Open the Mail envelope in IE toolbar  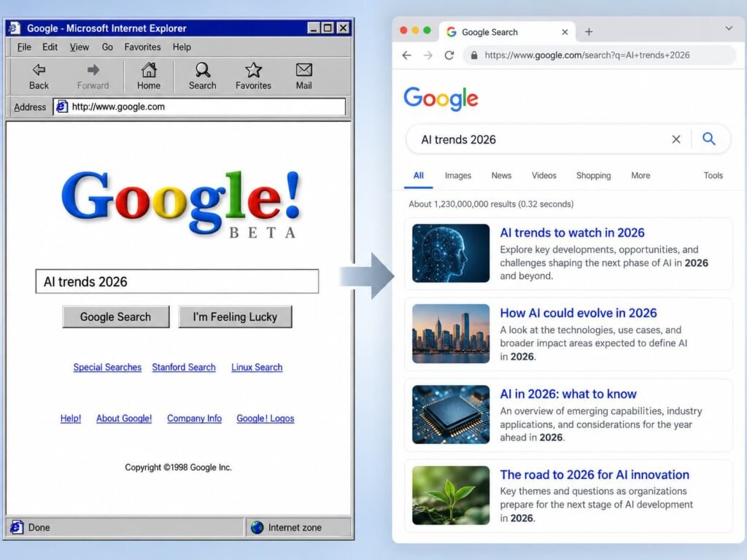click(304, 70)
